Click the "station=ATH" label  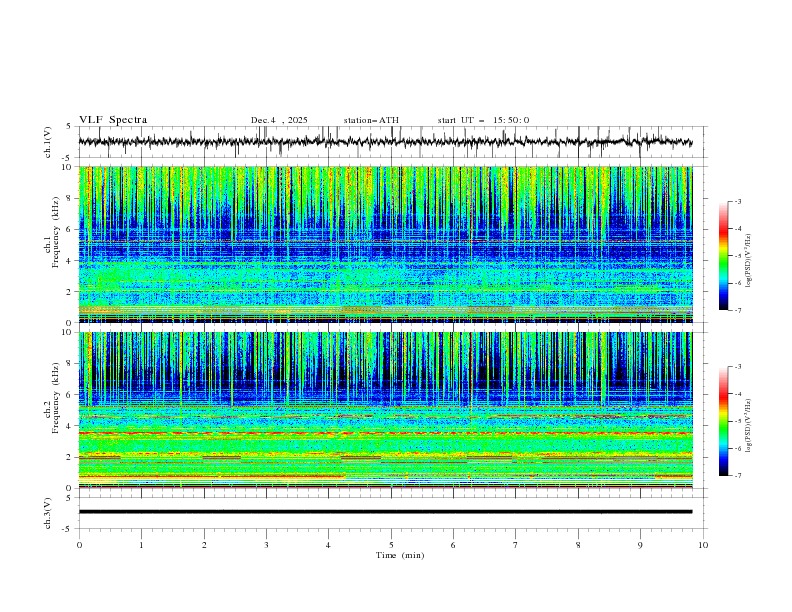click(371, 120)
